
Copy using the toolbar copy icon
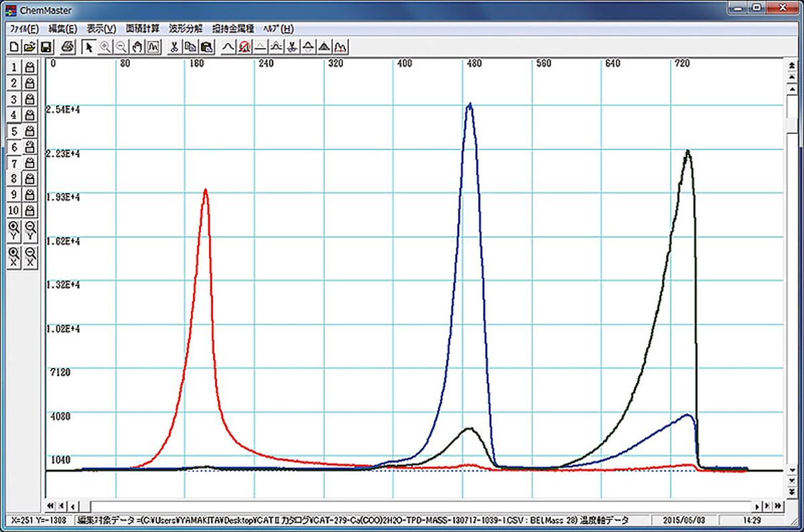click(190, 47)
